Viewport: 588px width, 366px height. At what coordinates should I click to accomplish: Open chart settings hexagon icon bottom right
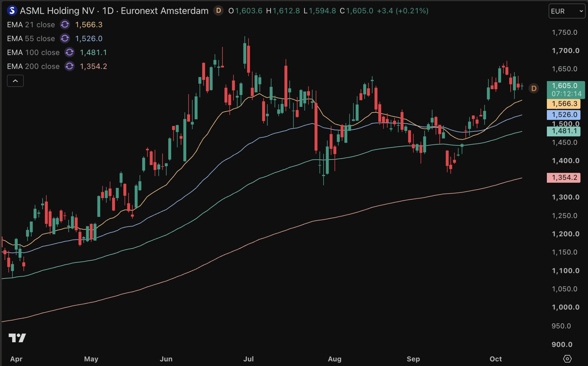pyautogui.click(x=567, y=359)
